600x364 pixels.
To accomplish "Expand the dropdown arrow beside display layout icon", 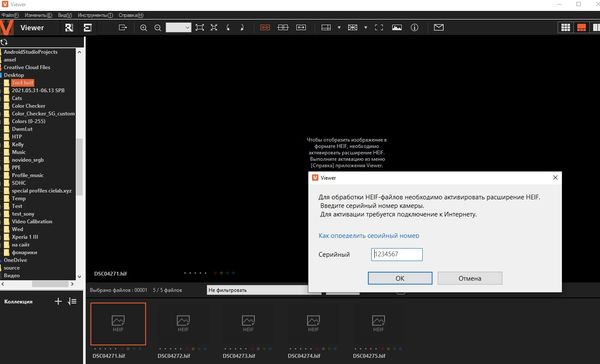I will coord(339,28).
